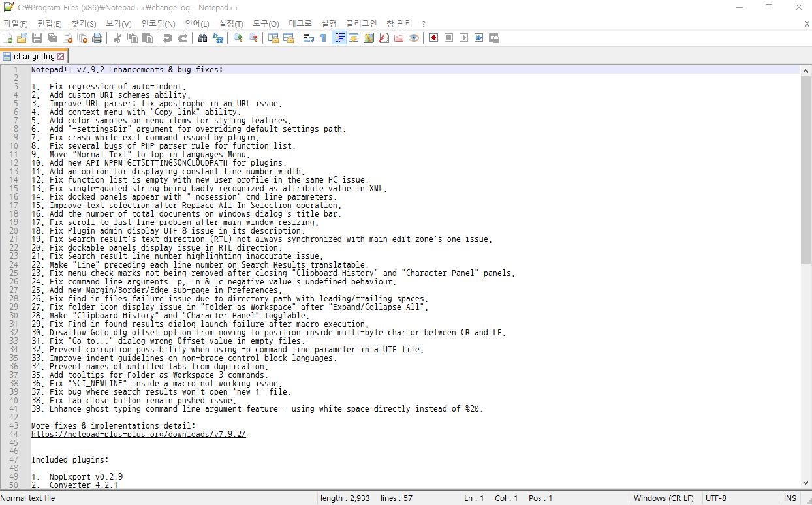This screenshot has height=505, width=812.
Task: Open the notepad-plus-plus.org downloads v7.9.2 link
Action: [138, 434]
